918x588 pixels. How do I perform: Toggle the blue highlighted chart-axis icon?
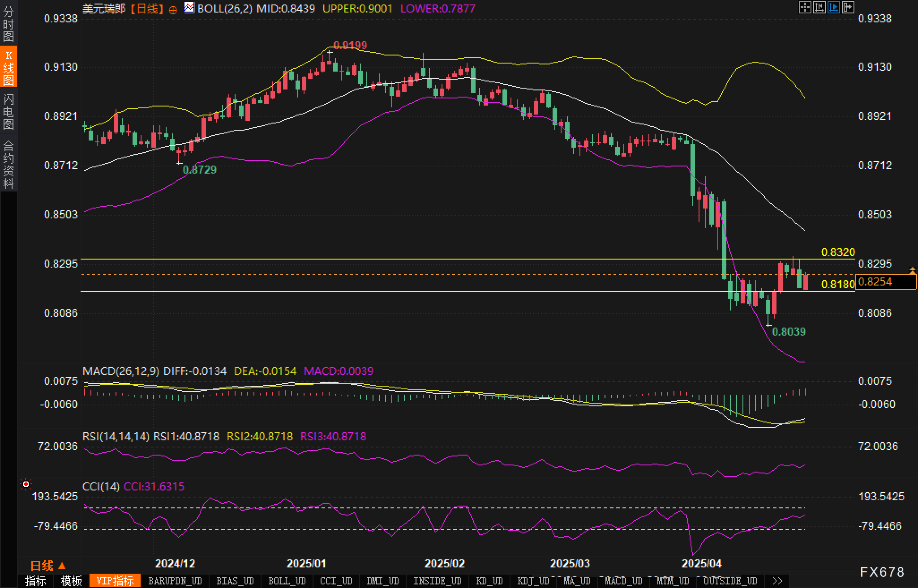833,7
